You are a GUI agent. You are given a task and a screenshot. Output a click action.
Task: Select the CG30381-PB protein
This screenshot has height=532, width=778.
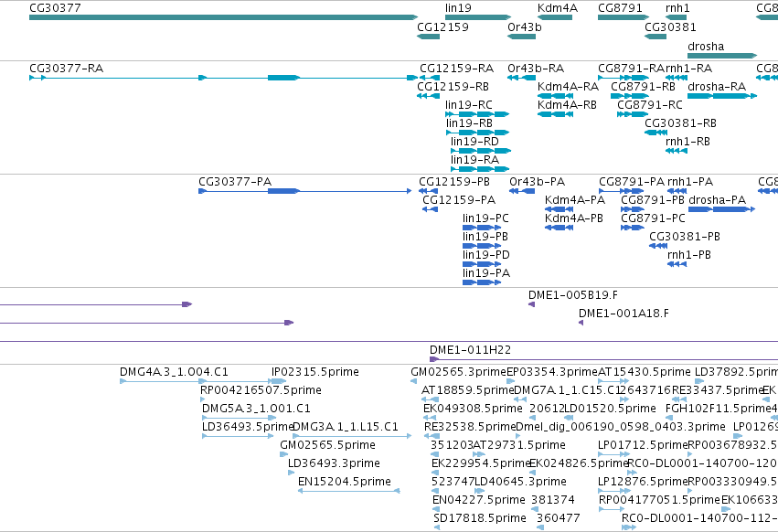pos(658,246)
